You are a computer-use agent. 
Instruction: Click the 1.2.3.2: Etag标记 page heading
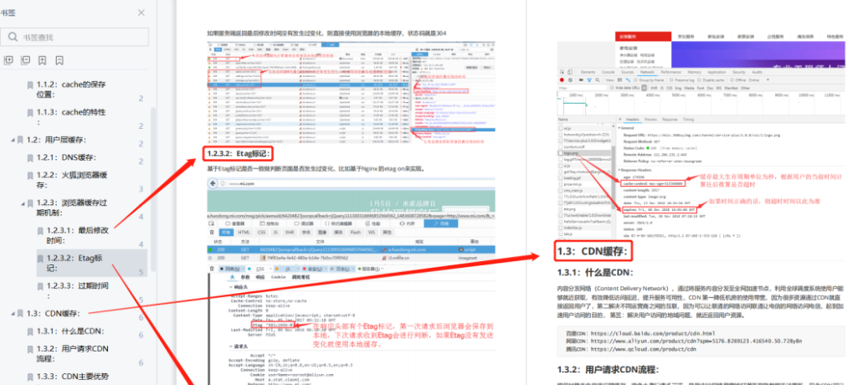click(238, 153)
